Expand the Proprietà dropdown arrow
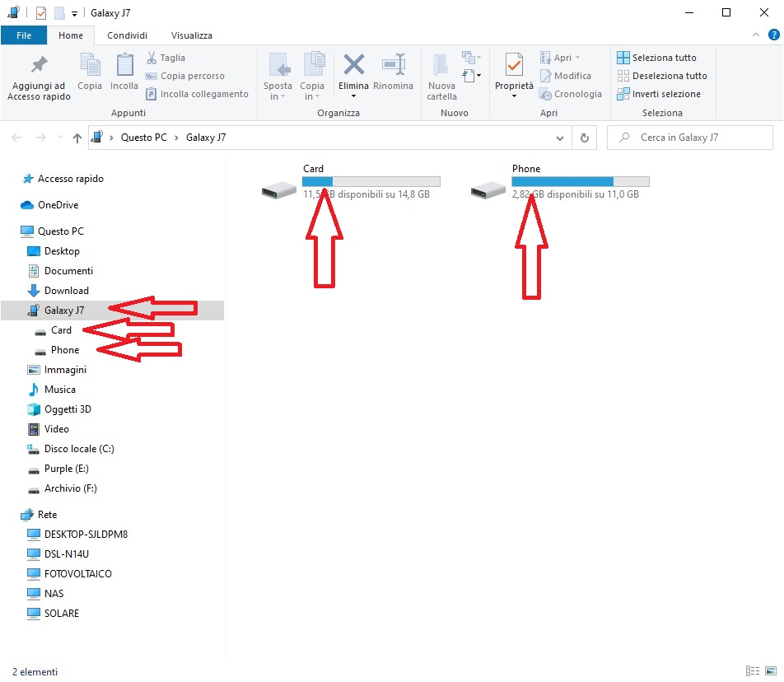The image size is (784, 682). [x=514, y=96]
